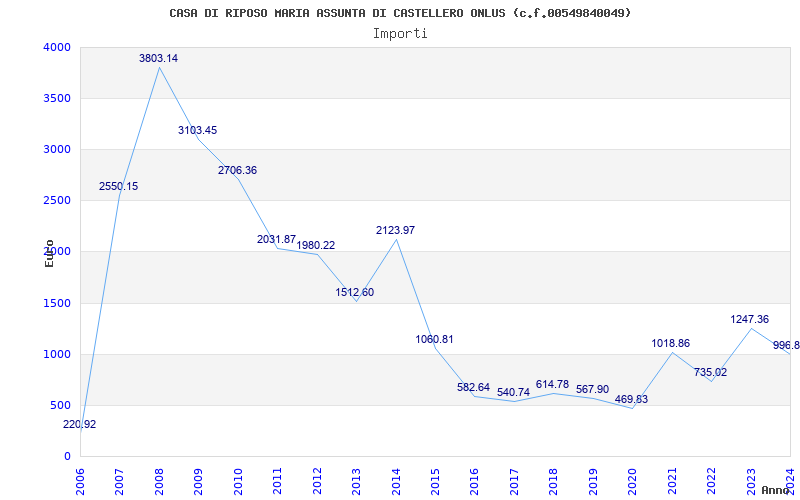Viewport: 800px width, 500px height.
Task: Click the 1060.81 value label
Action: (x=434, y=339)
